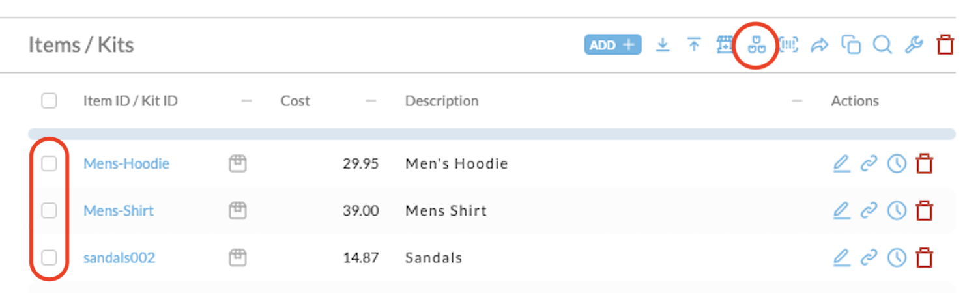
Task: Sort by the Description column header
Action: coord(442,101)
